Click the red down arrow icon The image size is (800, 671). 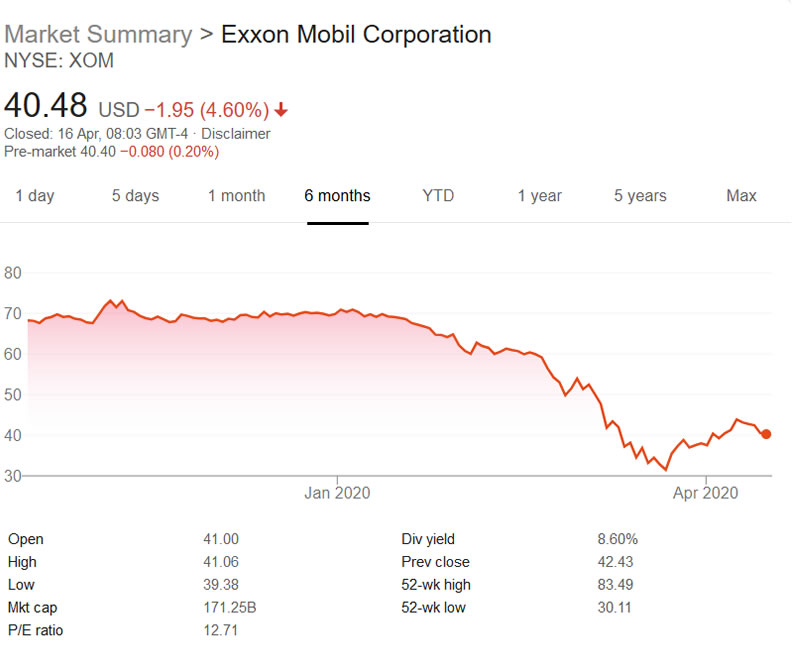pos(282,109)
